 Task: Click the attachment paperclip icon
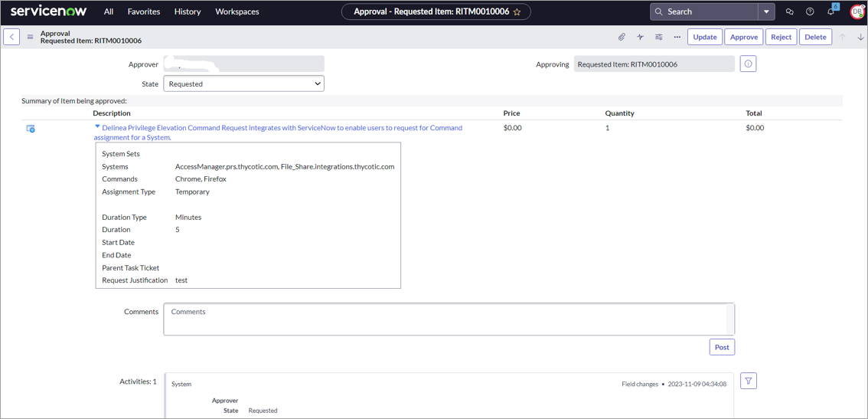[622, 37]
